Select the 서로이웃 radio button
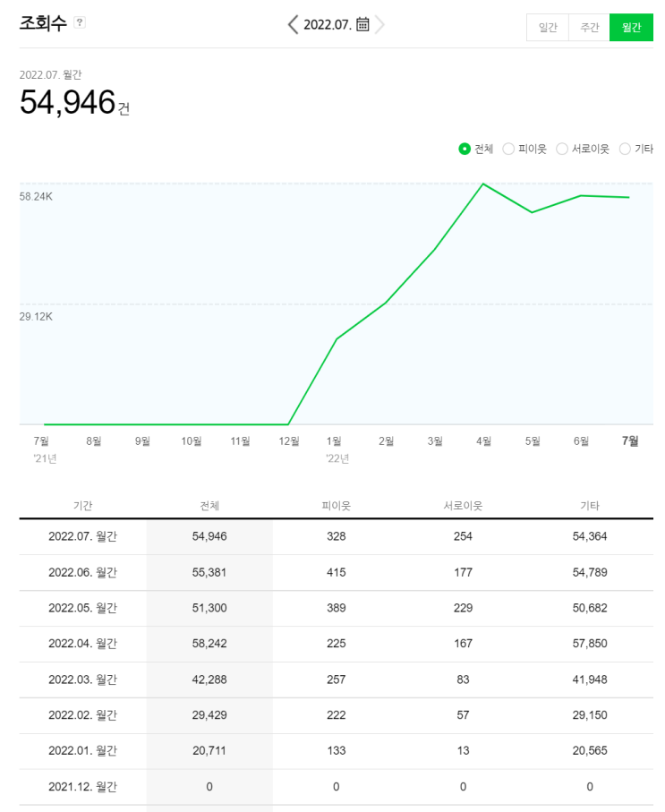 click(562, 150)
